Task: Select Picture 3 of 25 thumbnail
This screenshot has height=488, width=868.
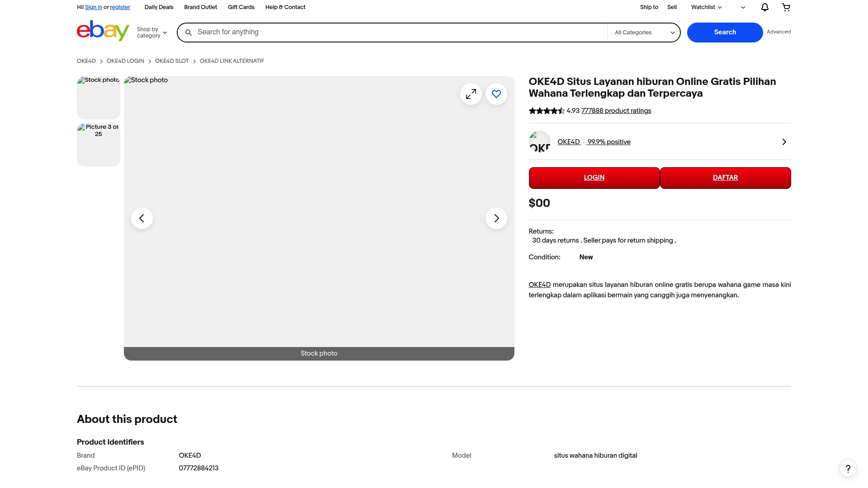Action: (x=99, y=145)
